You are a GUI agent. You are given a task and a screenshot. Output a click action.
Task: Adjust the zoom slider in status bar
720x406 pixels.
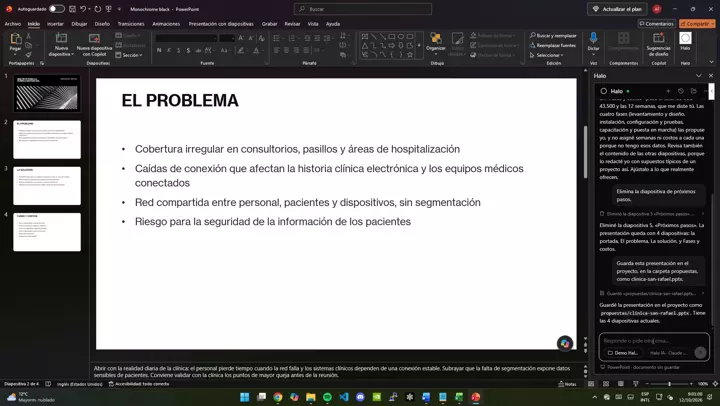[x=669, y=383]
